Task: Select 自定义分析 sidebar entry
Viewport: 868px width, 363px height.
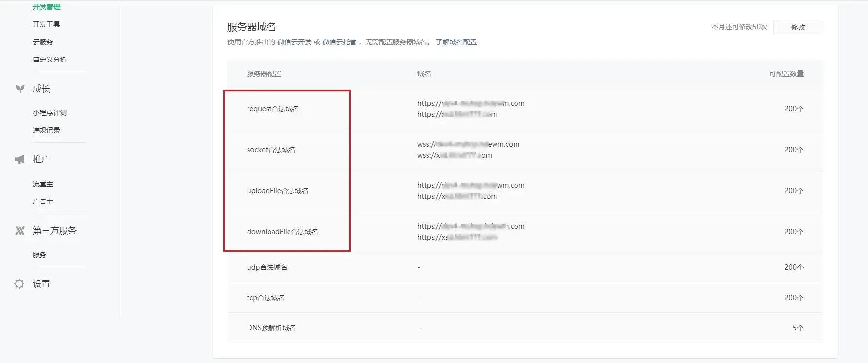Action: pos(50,60)
